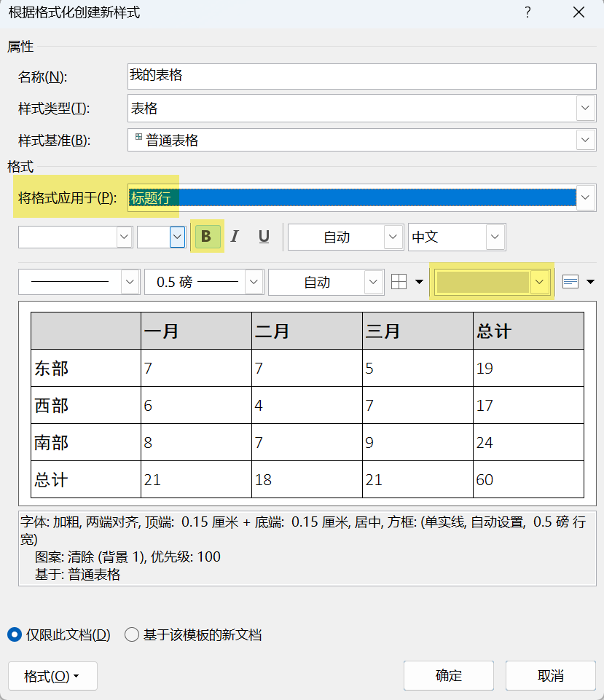Click the 一月 header cell in preview
The image size is (604, 700).
click(196, 331)
